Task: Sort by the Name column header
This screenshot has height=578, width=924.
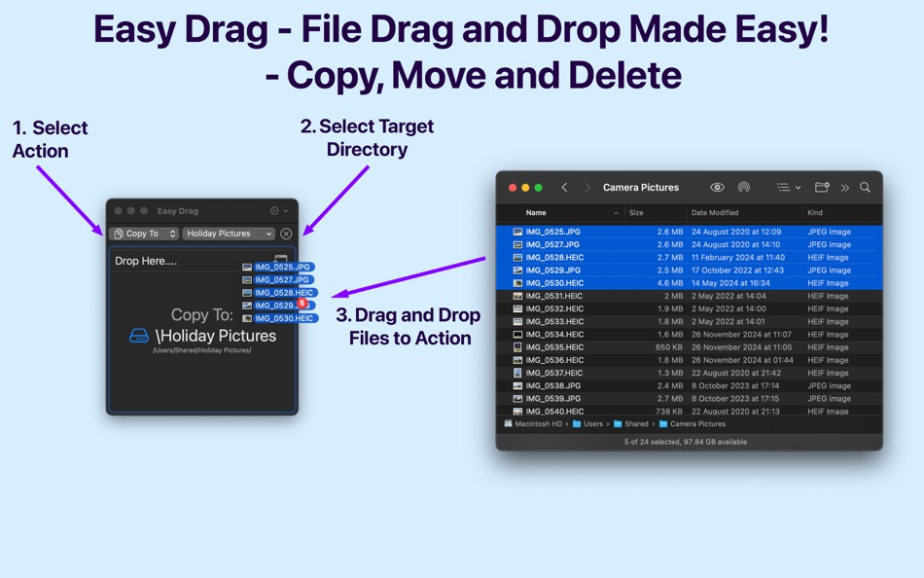Action: tap(536, 212)
